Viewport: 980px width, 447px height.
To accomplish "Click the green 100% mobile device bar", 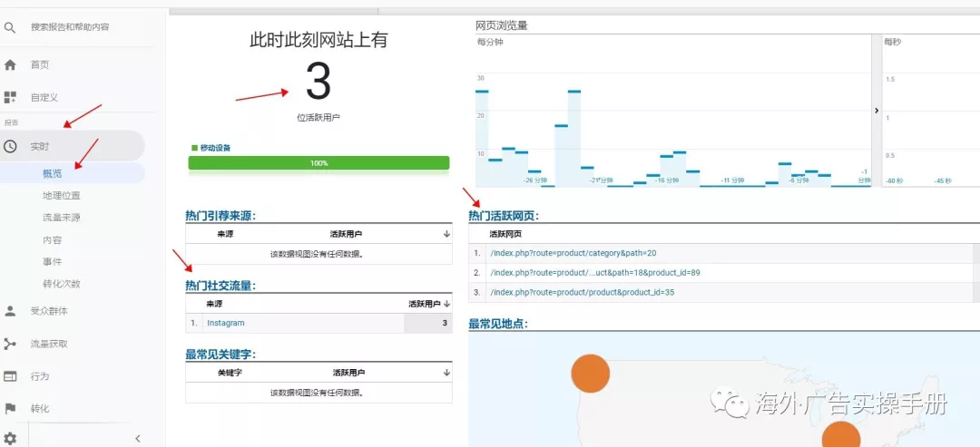I will tap(318, 163).
